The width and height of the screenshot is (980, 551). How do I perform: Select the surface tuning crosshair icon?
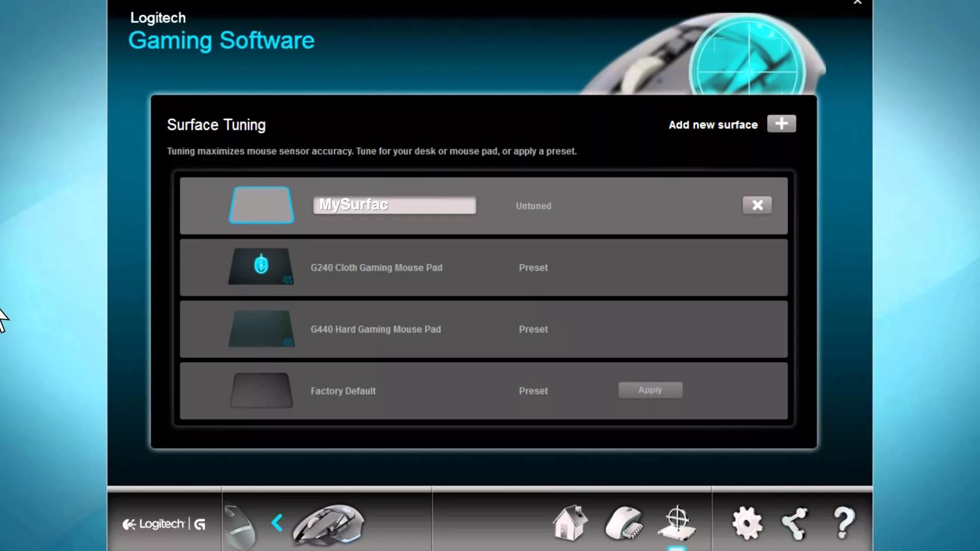677,522
